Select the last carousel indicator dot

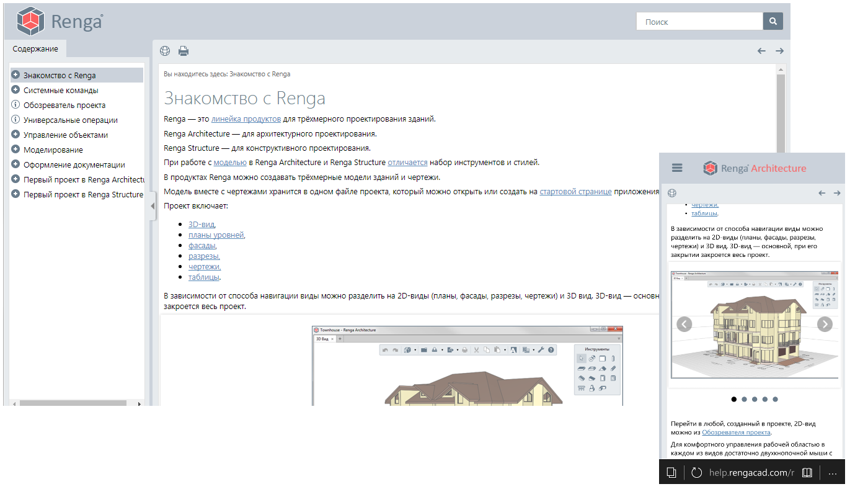coord(775,400)
